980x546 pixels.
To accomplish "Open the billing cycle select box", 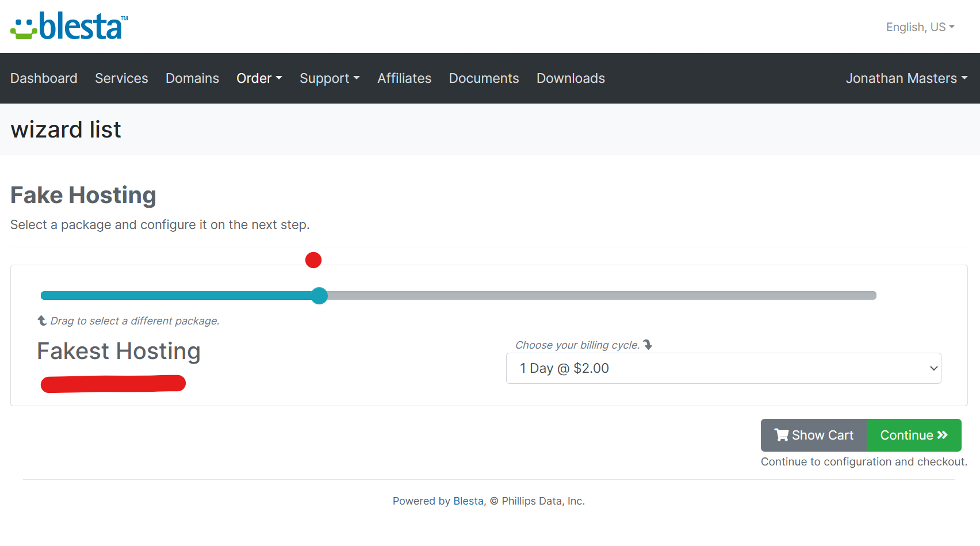I will [x=723, y=368].
